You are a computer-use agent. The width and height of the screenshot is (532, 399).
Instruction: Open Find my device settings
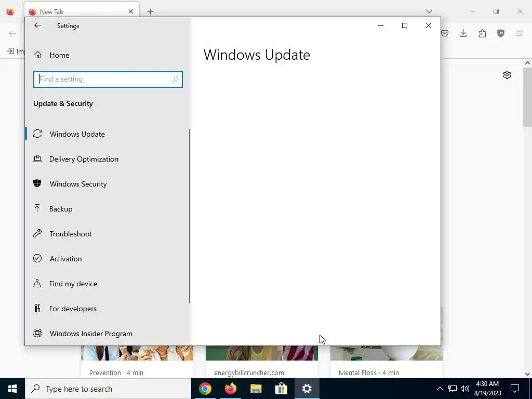pyautogui.click(x=107, y=284)
